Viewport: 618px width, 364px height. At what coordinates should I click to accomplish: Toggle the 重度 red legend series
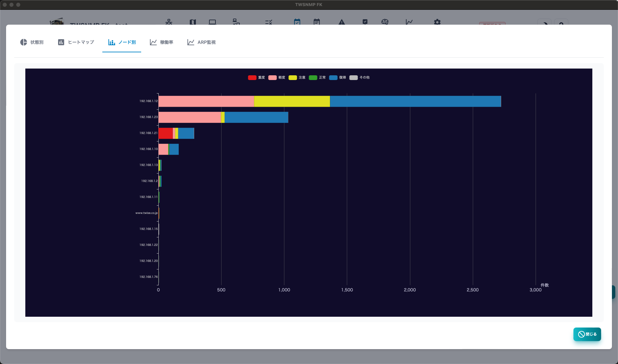point(256,78)
